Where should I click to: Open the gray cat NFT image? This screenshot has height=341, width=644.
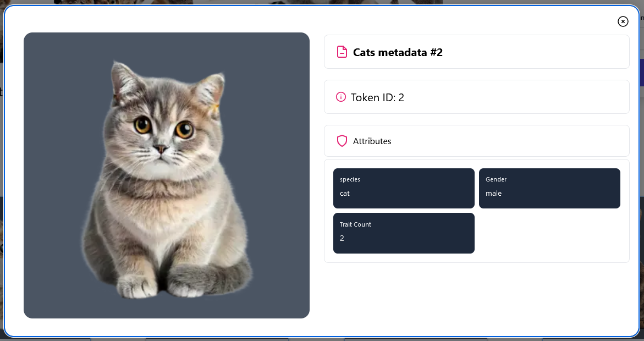pyautogui.click(x=166, y=175)
